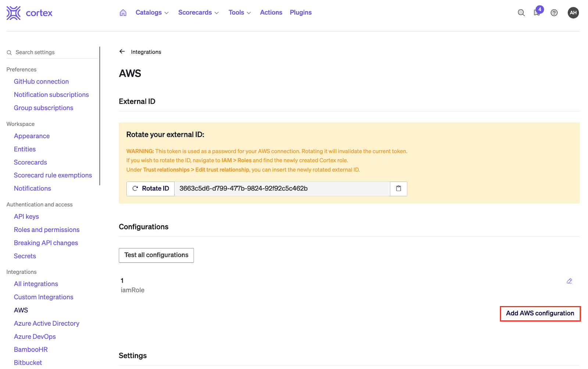Open Roles and permissions settings link
588x369 pixels.
(47, 230)
